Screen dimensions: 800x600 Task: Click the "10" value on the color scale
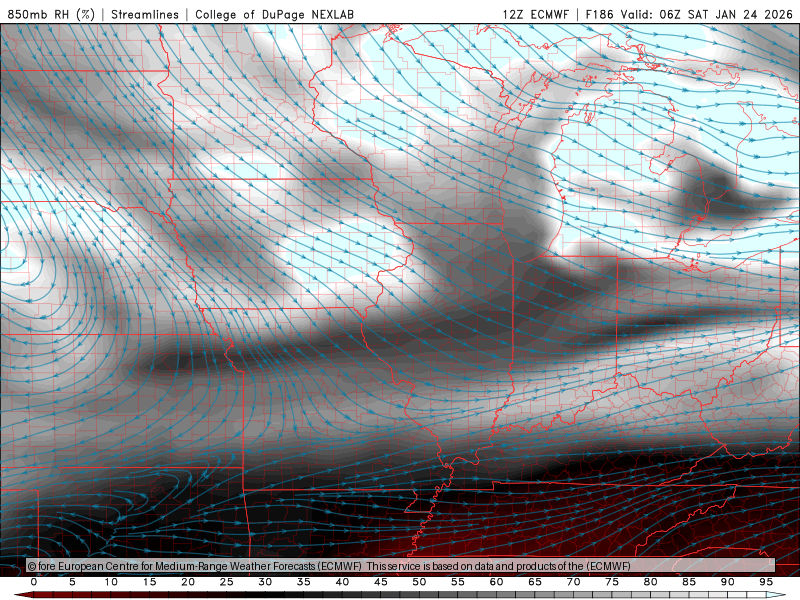[111, 582]
